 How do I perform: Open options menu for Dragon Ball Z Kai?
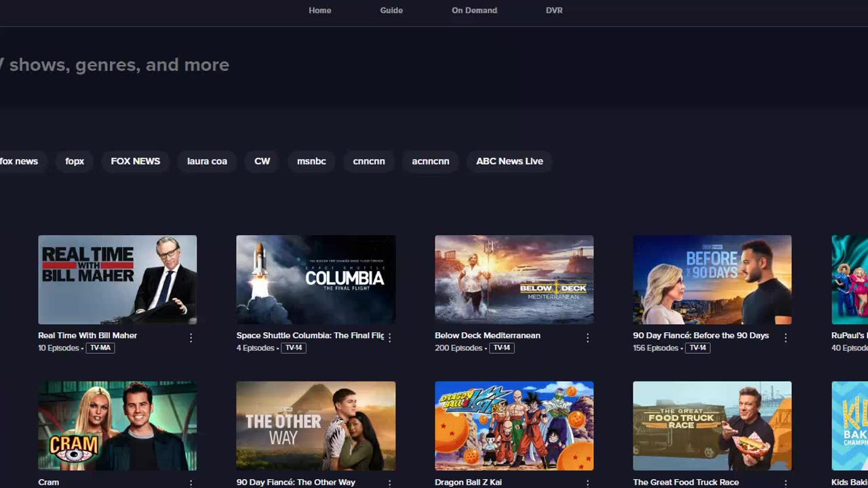(x=587, y=483)
